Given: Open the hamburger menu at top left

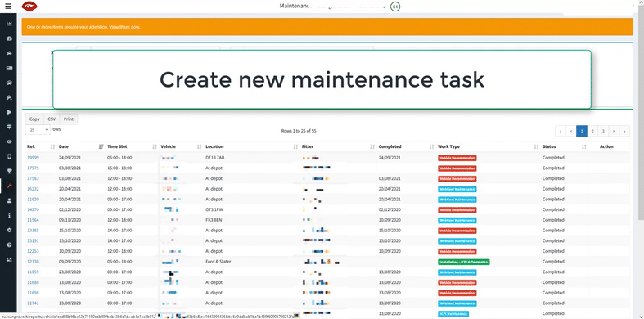Looking at the screenshot, I should pos(8,7).
